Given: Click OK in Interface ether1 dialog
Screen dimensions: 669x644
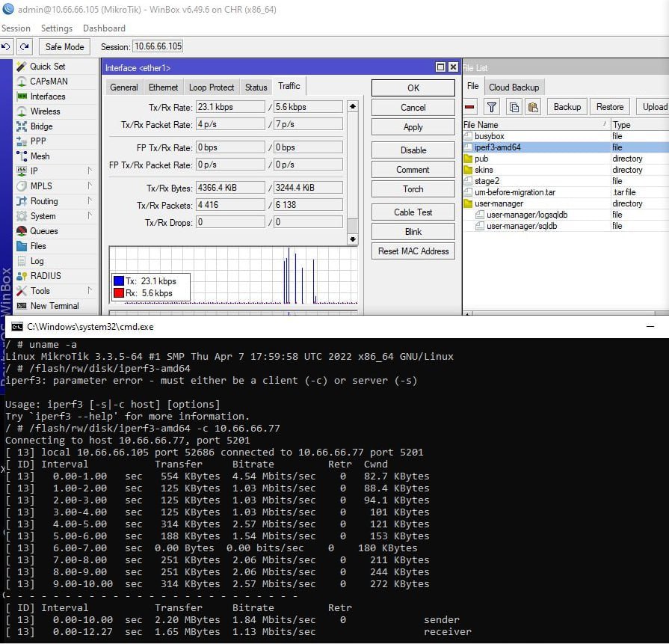Looking at the screenshot, I should pos(413,88).
